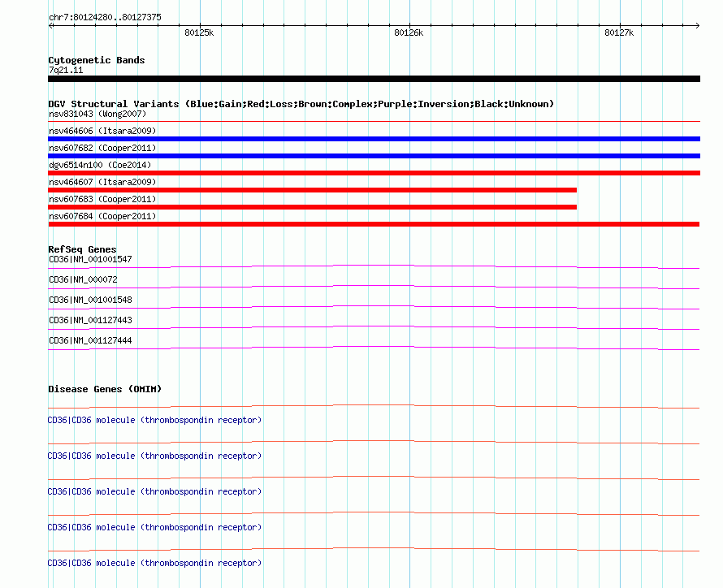Viewport: 723px width, 588px height.
Task: Click the 7q21.11 band label
Action: pyautogui.click(x=66, y=70)
